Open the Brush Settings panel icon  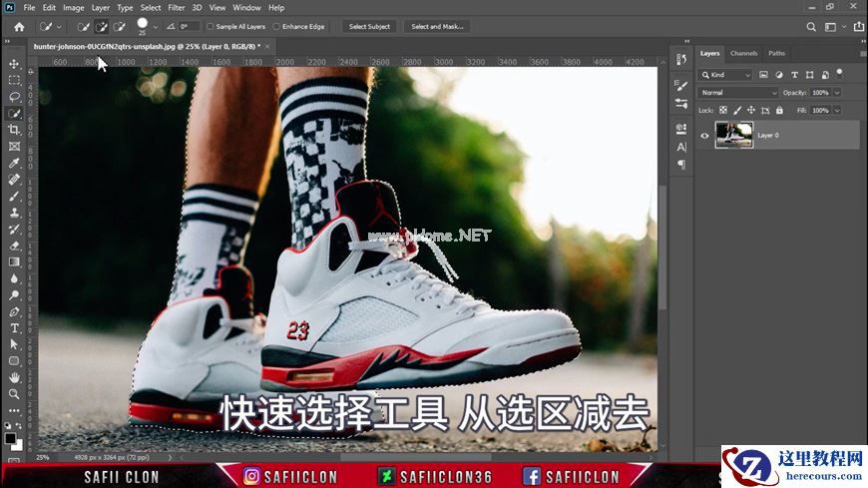[681, 85]
